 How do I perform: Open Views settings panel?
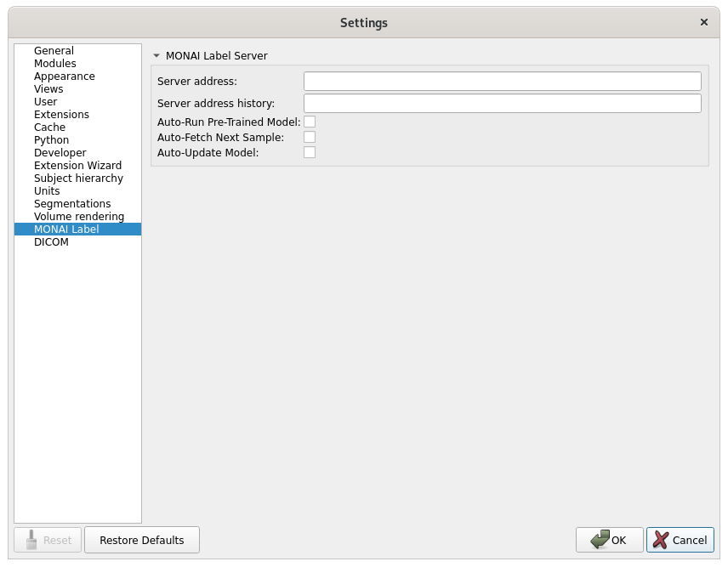pyautogui.click(x=78, y=89)
